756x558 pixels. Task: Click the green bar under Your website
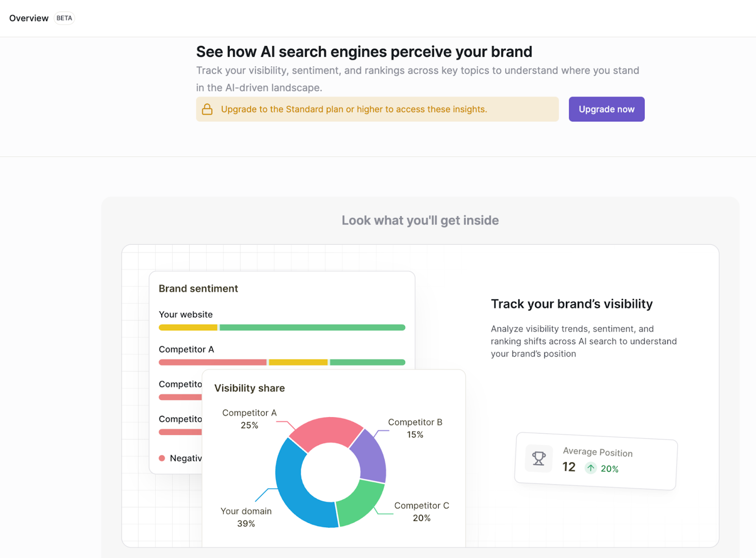point(312,327)
